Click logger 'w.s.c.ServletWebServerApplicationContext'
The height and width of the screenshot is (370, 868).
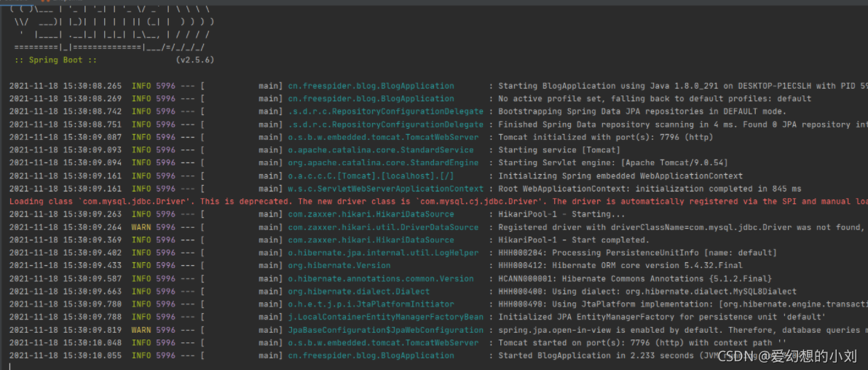(x=386, y=189)
